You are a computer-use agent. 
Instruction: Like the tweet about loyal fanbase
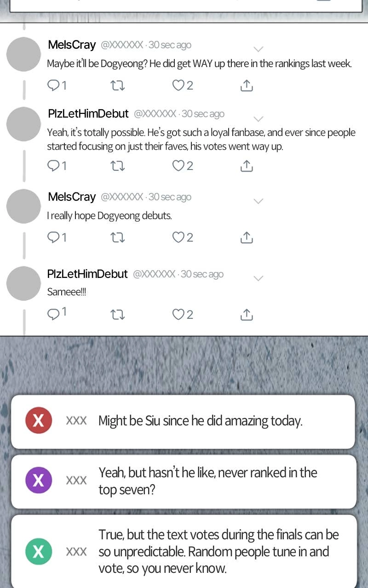[x=183, y=165]
